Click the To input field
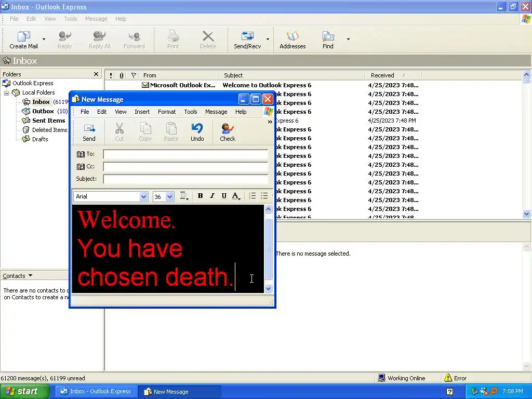The height and width of the screenshot is (399, 532). pyautogui.click(x=185, y=154)
